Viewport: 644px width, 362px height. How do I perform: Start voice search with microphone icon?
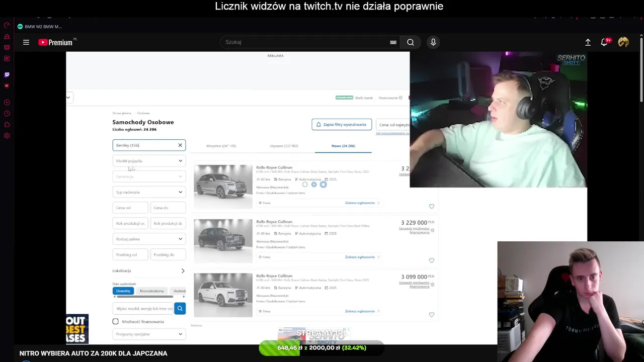(433, 42)
